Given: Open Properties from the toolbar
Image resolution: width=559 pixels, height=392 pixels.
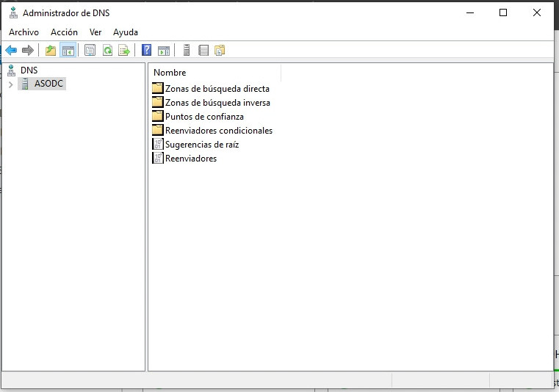Looking at the screenshot, I should click(90, 51).
